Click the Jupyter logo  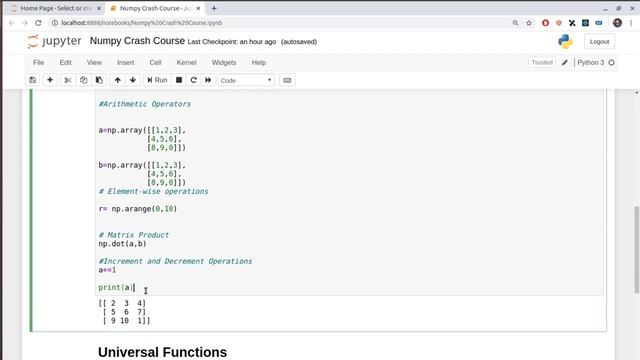54,41
